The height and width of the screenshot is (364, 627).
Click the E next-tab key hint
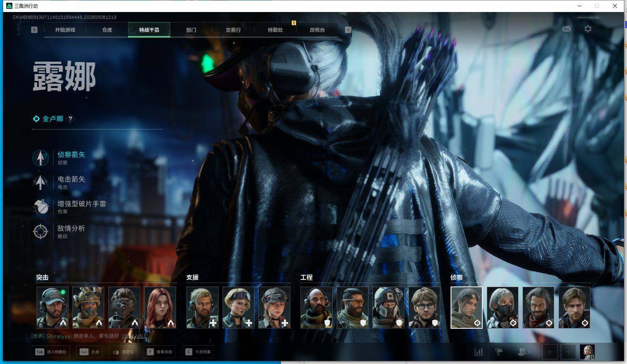click(x=348, y=30)
